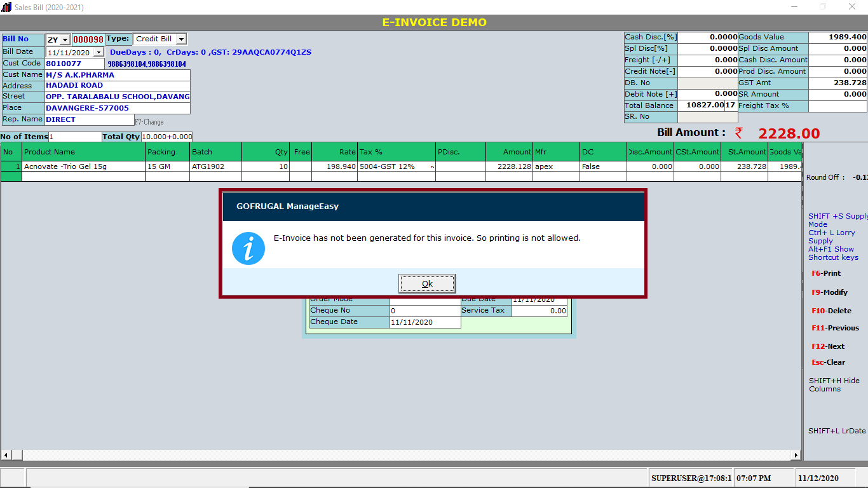Click SHIFT+H Hide Columns hint
This screenshot has width=868, height=488.
pyautogui.click(x=834, y=384)
